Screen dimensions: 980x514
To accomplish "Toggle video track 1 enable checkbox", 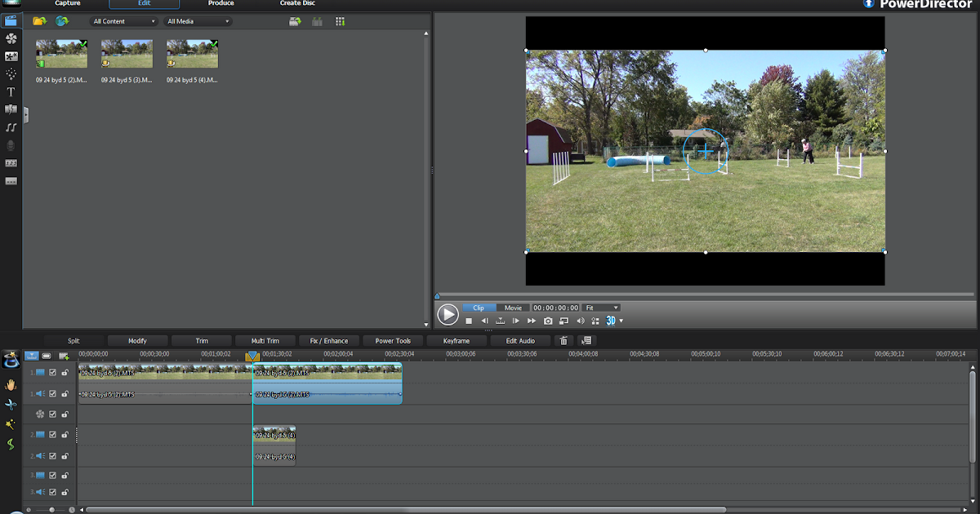I will [52, 372].
